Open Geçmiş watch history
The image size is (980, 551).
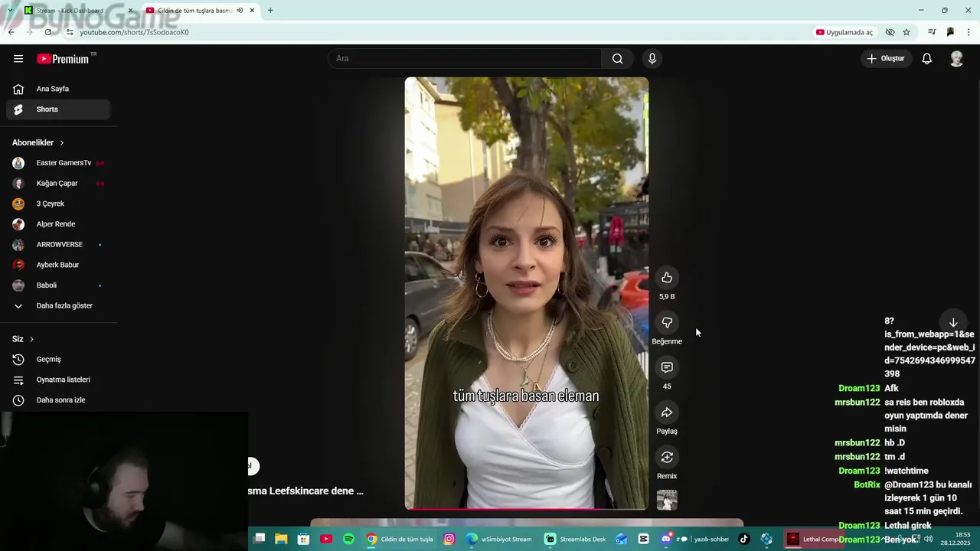[x=58, y=360]
